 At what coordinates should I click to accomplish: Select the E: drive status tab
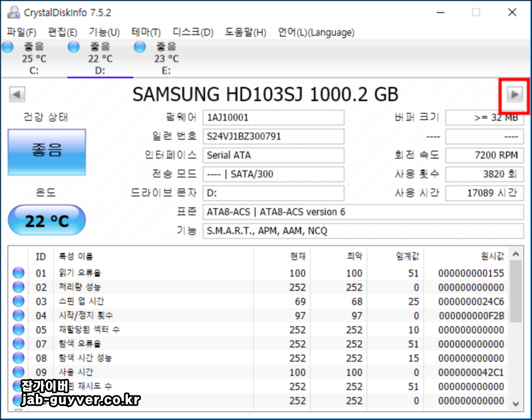click(x=166, y=58)
